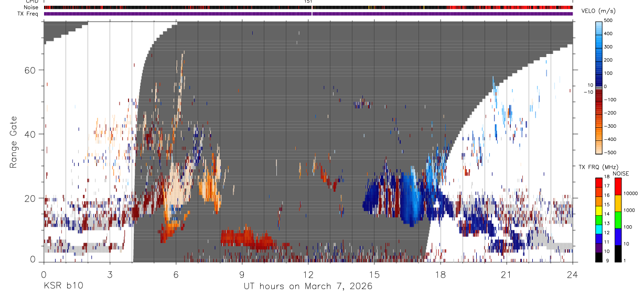Click 'UT hours on March 7, 2026' label
Viewport: 644px width, 297px height.
pyautogui.click(x=308, y=286)
